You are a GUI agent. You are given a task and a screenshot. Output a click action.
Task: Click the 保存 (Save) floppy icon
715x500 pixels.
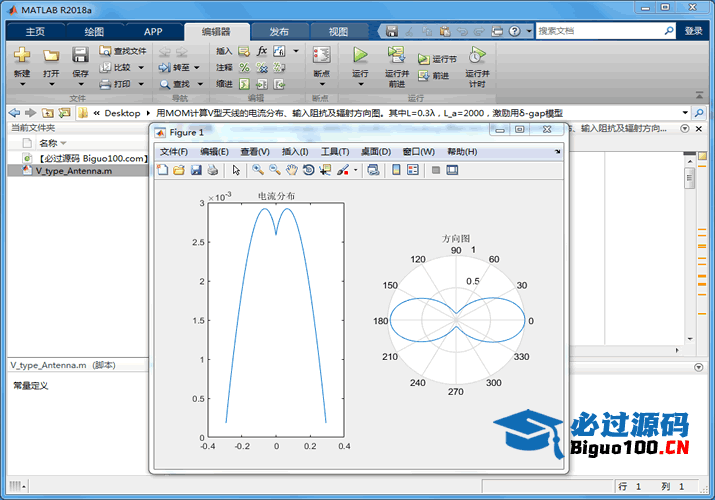click(x=80, y=55)
